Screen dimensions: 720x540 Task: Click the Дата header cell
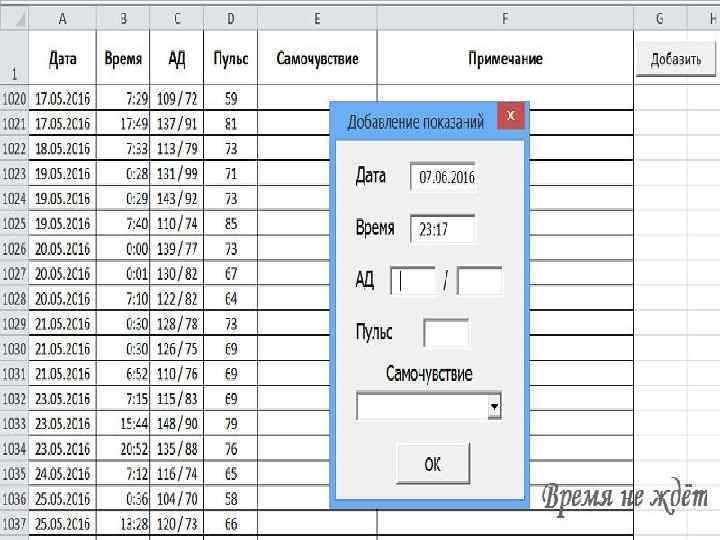pyautogui.click(x=62, y=58)
